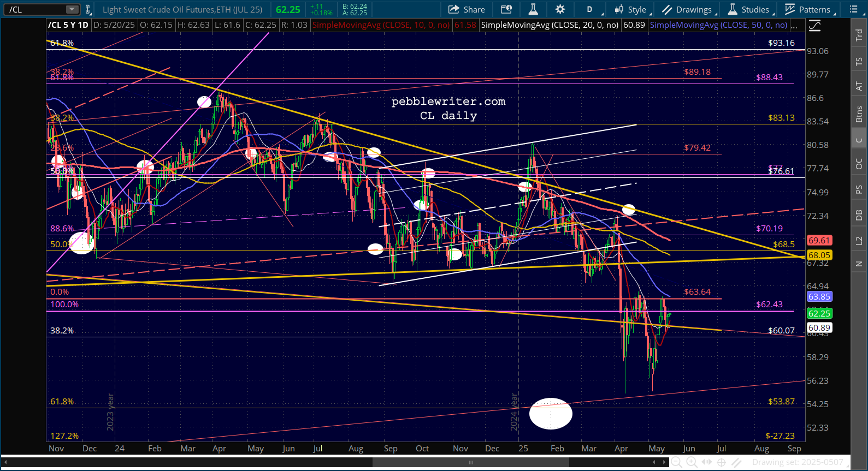Toggle the Trd sidebar button
868x471 pixels.
859,34
